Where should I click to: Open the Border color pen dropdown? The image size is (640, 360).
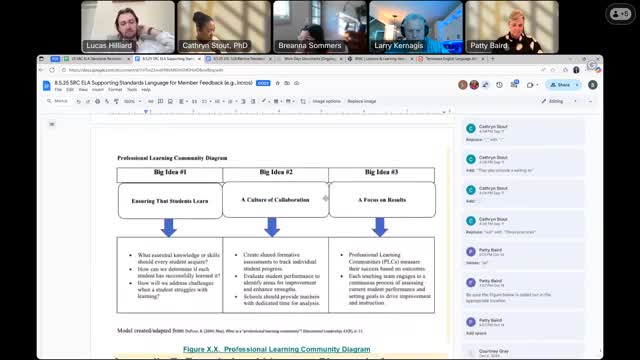coord(265,101)
